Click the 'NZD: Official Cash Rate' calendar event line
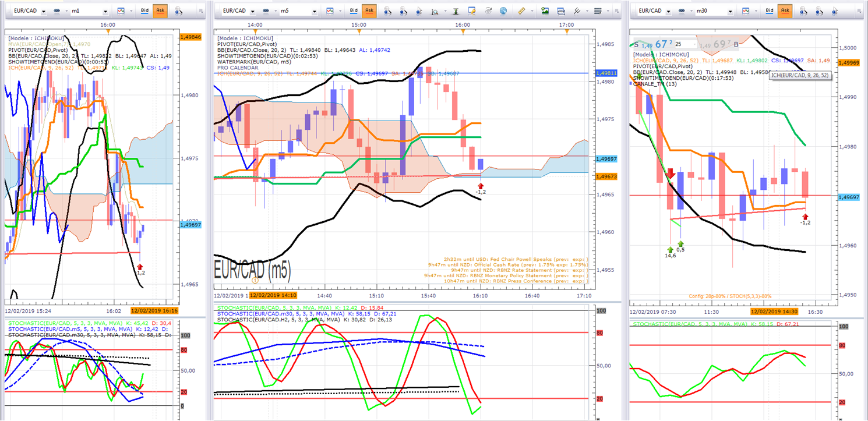 (509, 264)
